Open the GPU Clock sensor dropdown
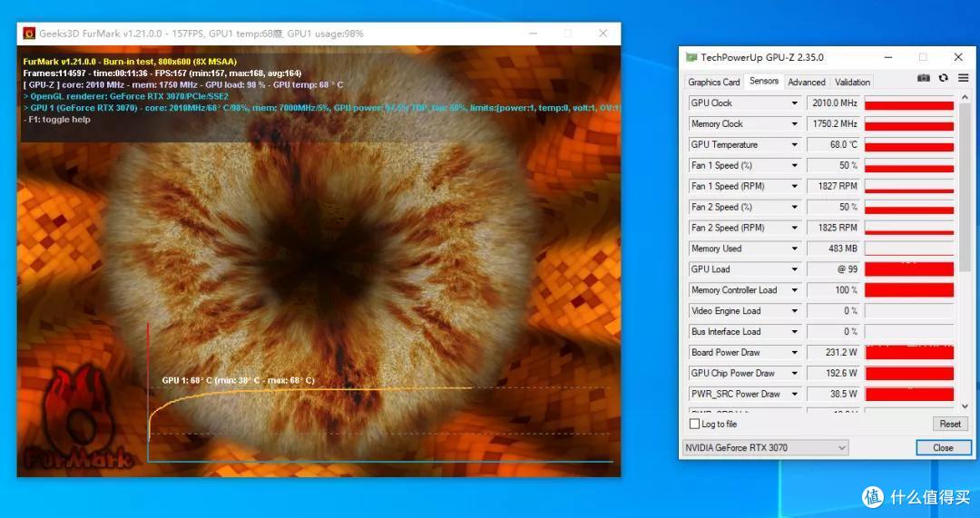This screenshot has height=518, width=980. tap(794, 103)
